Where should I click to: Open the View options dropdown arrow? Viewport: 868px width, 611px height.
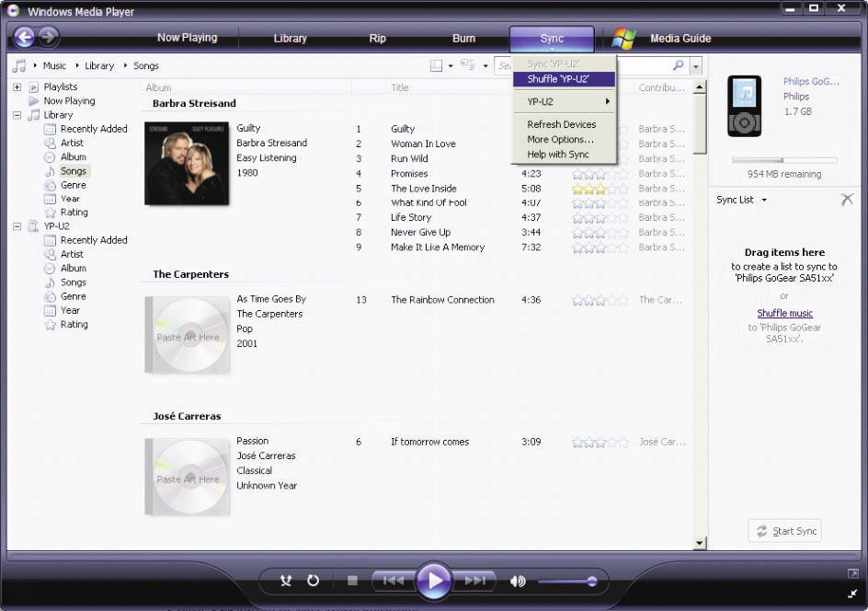click(x=485, y=66)
